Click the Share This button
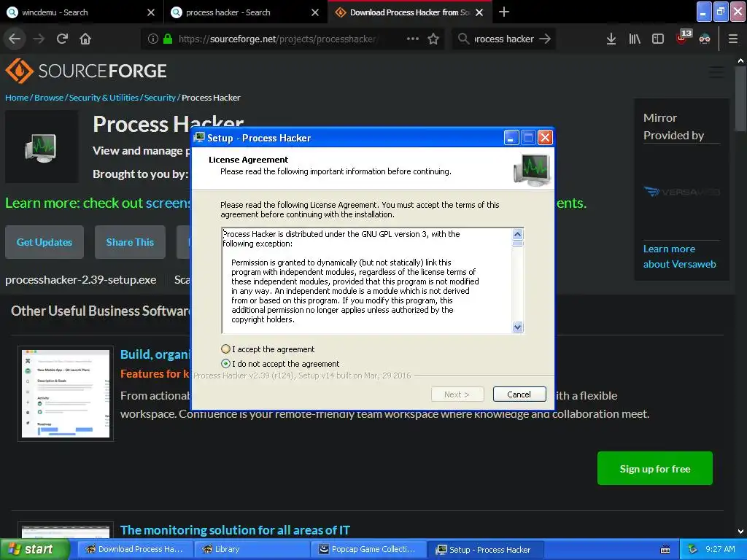Image resolution: width=747 pixels, height=560 pixels. pyautogui.click(x=130, y=242)
